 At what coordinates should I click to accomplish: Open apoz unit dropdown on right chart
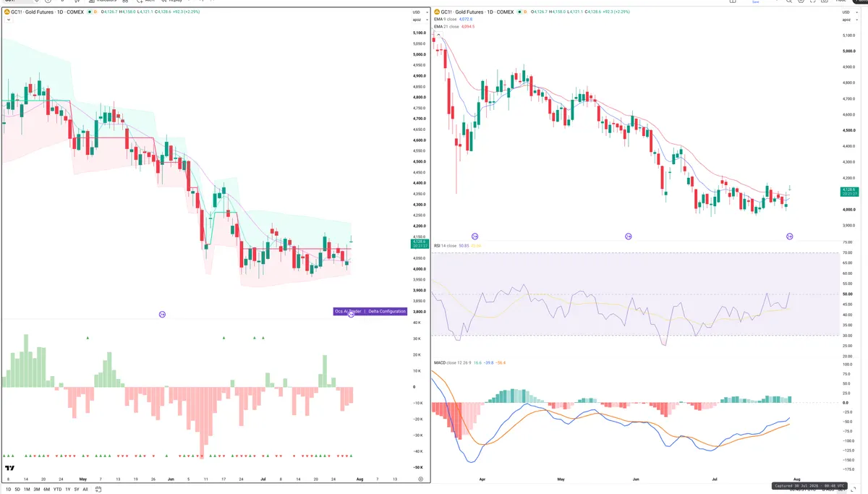[849, 20]
